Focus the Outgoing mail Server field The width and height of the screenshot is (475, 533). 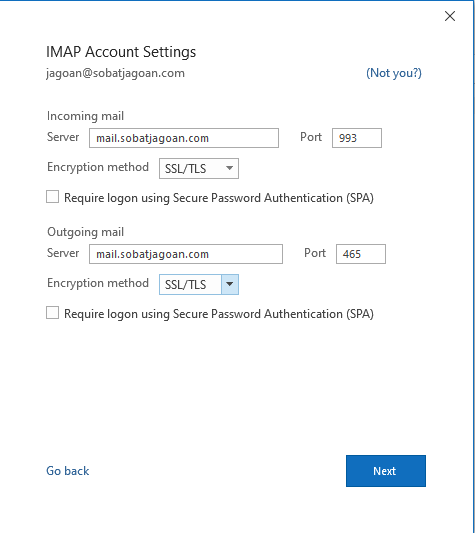pos(186,254)
